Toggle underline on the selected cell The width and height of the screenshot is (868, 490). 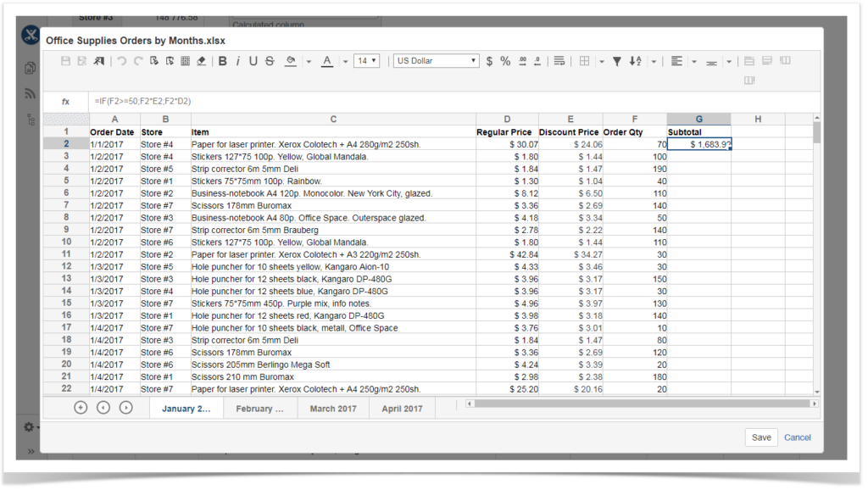pos(253,60)
